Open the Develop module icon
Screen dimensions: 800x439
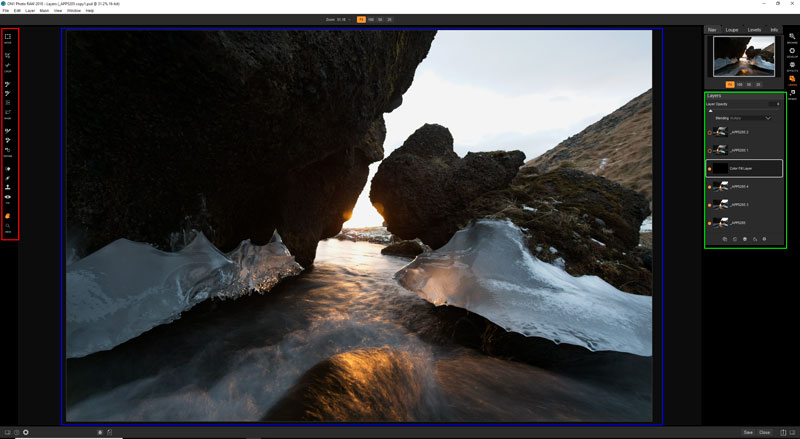tap(792, 51)
